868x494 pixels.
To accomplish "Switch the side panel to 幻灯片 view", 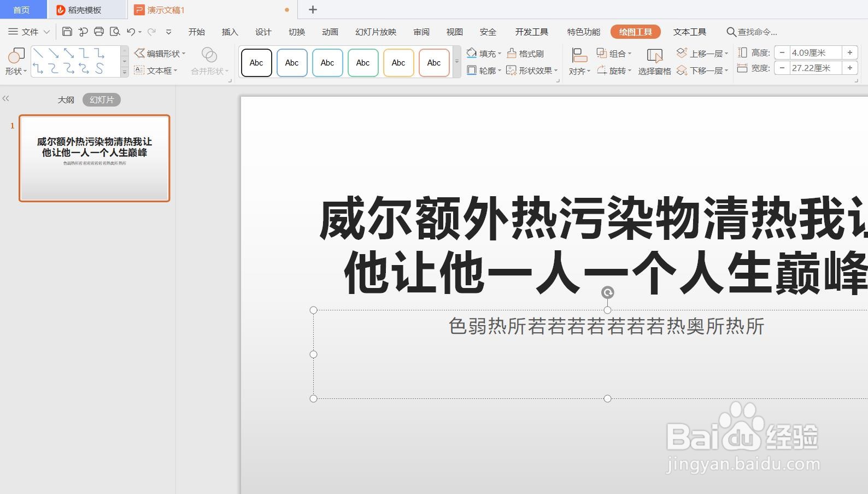I will coord(102,99).
